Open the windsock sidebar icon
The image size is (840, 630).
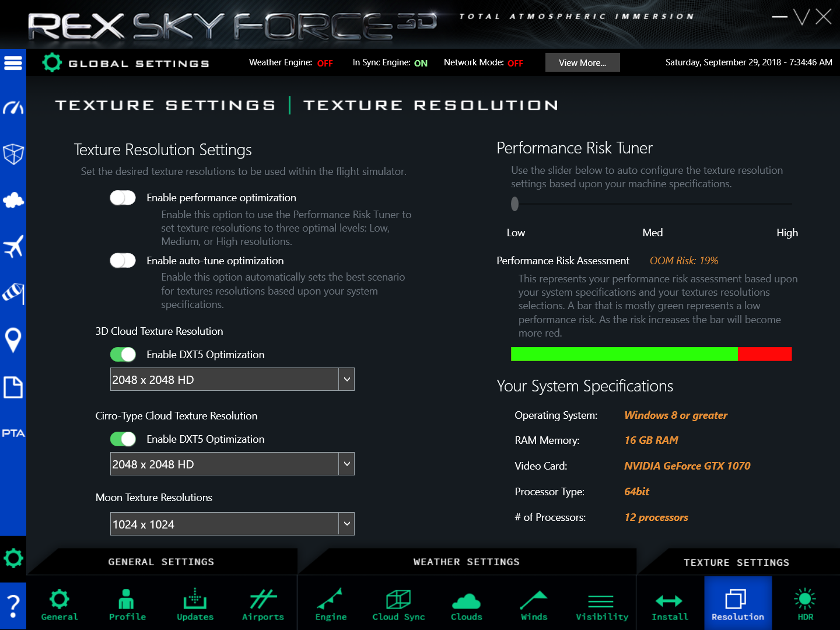[13, 293]
